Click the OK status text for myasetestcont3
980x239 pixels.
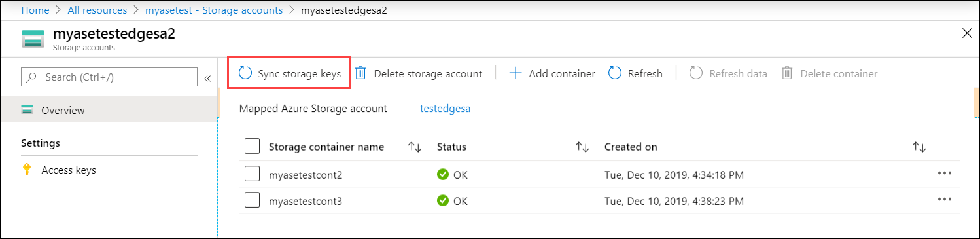(461, 201)
